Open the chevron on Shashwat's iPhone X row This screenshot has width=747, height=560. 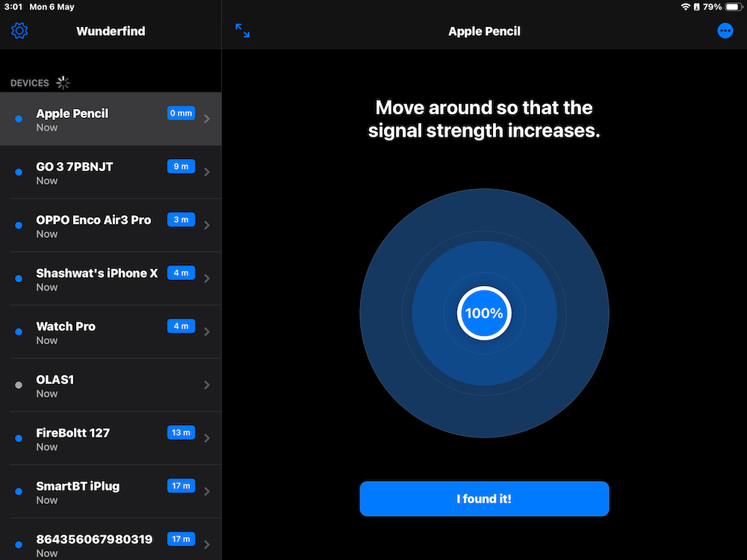207,279
